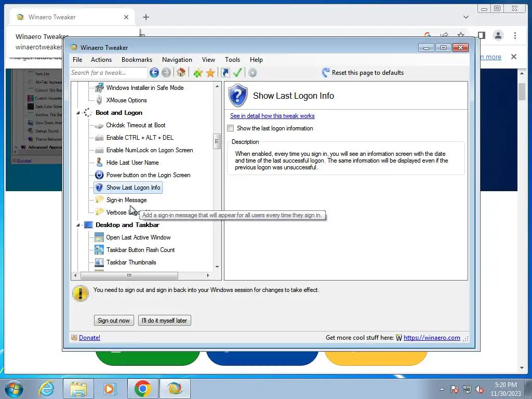
Task: Click the taskbar clock showing 5:20 PM
Action: (506, 389)
